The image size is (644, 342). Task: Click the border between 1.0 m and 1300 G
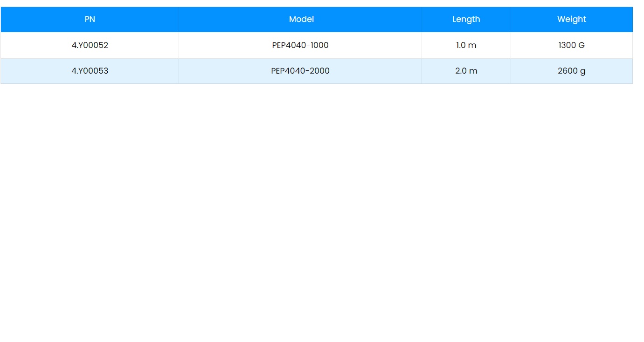pos(511,45)
